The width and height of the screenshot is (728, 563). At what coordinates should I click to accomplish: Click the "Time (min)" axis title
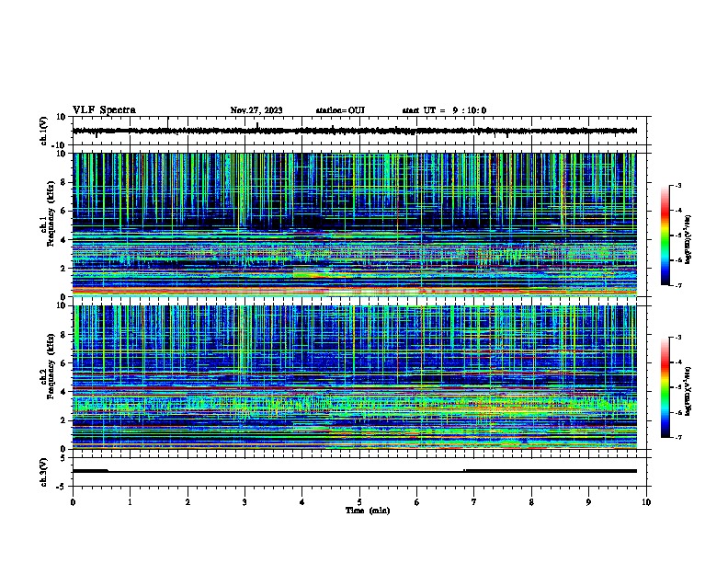coord(368,511)
